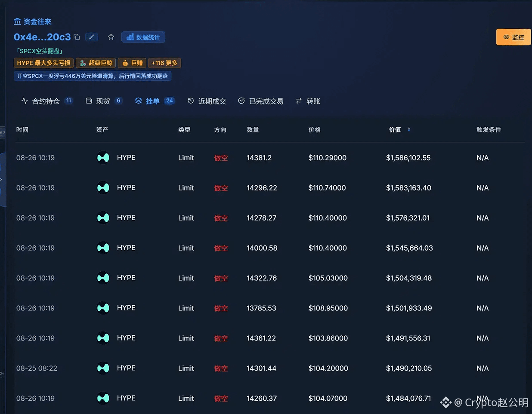Click the 监控 monitor button
532x414 pixels.
pos(513,37)
